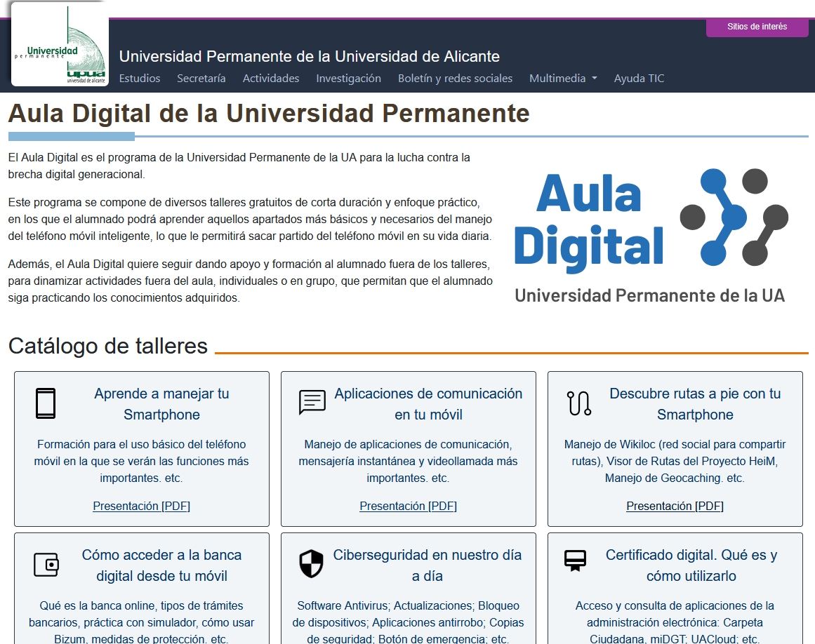Click the certificate icon for digital certificate workshop
Screen dimensions: 815x644
(575, 561)
